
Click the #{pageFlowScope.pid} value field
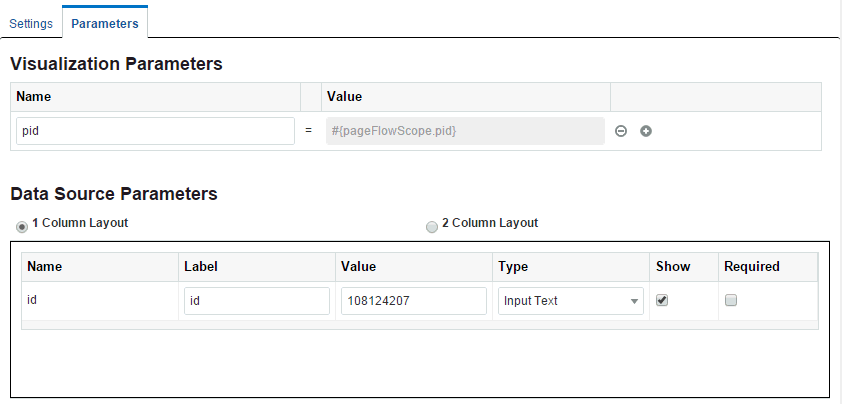pyautogui.click(x=465, y=131)
